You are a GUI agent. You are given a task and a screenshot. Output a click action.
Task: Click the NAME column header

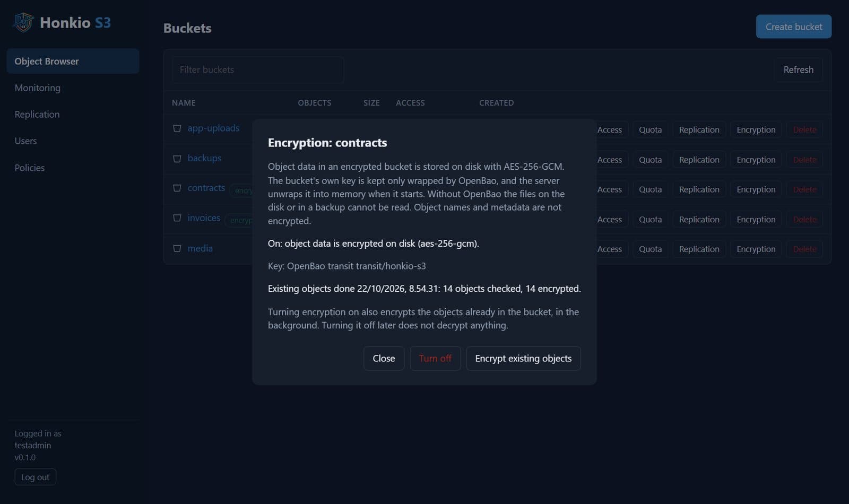[x=184, y=103]
